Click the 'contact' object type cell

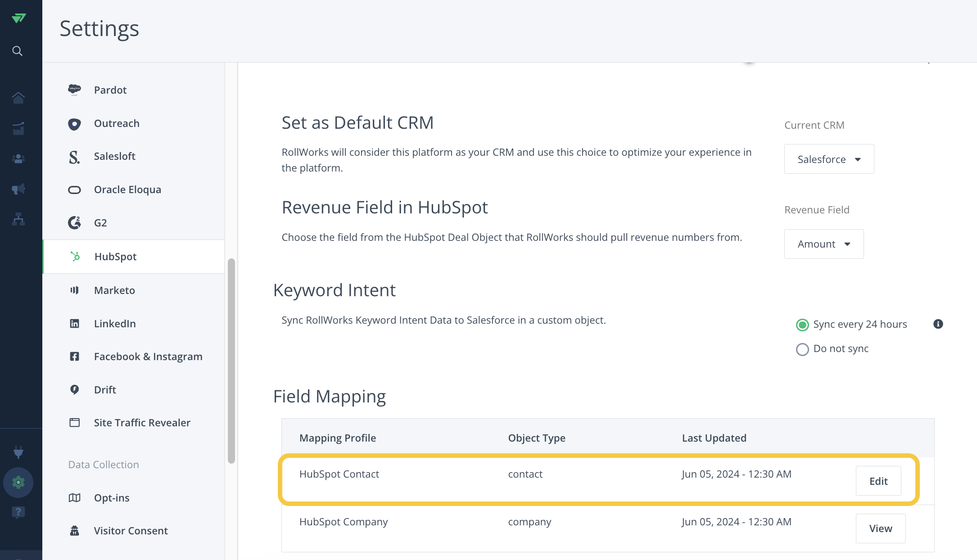525,474
